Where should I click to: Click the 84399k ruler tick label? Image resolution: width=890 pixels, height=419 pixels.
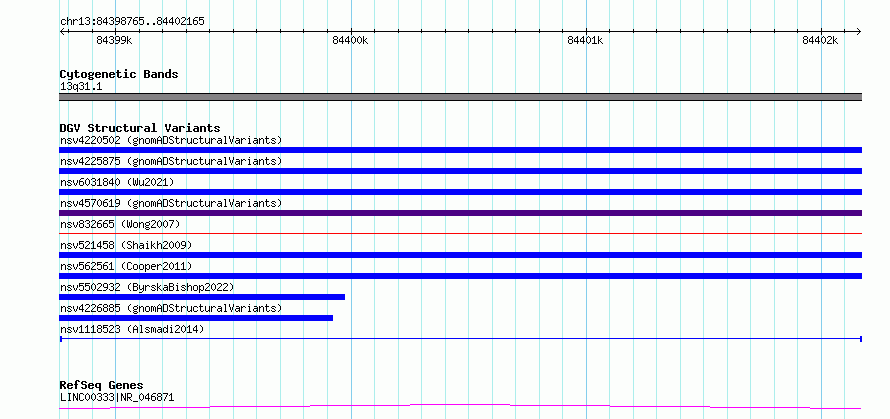pos(114,40)
